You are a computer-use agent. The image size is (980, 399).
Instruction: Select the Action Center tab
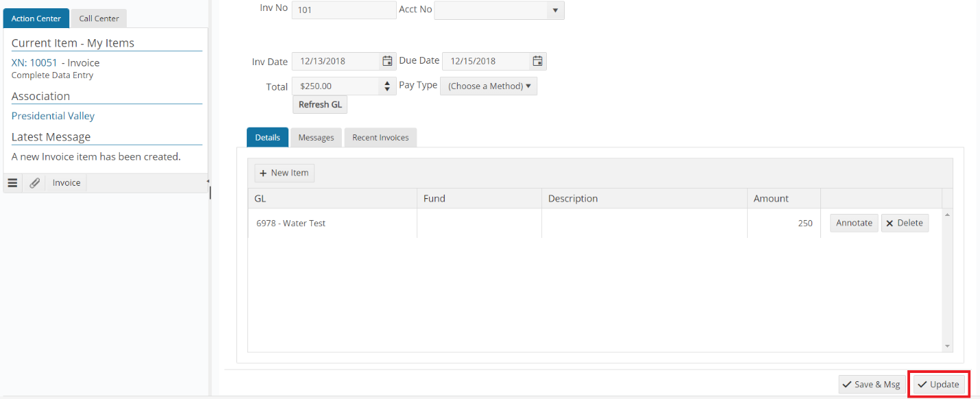click(x=36, y=19)
